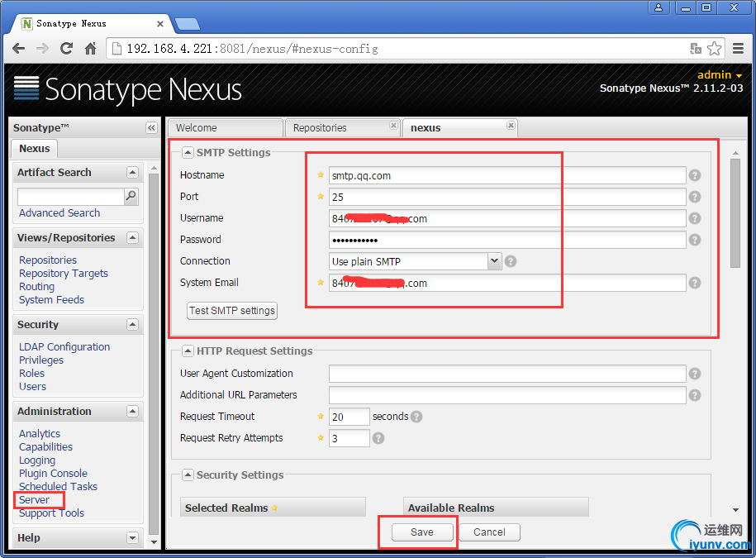This screenshot has width=756, height=558.
Task: Open the Server administration link
Action: (x=34, y=500)
